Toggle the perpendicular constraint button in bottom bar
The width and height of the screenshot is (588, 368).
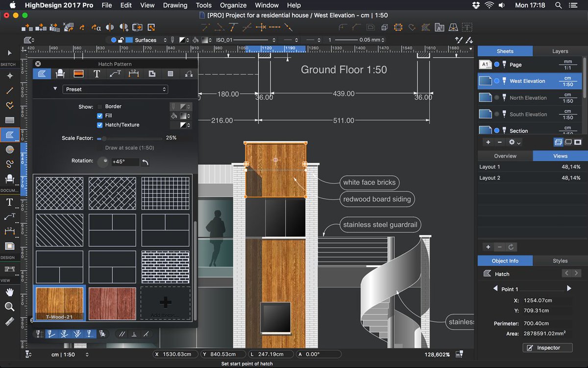click(x=133, y=334)
